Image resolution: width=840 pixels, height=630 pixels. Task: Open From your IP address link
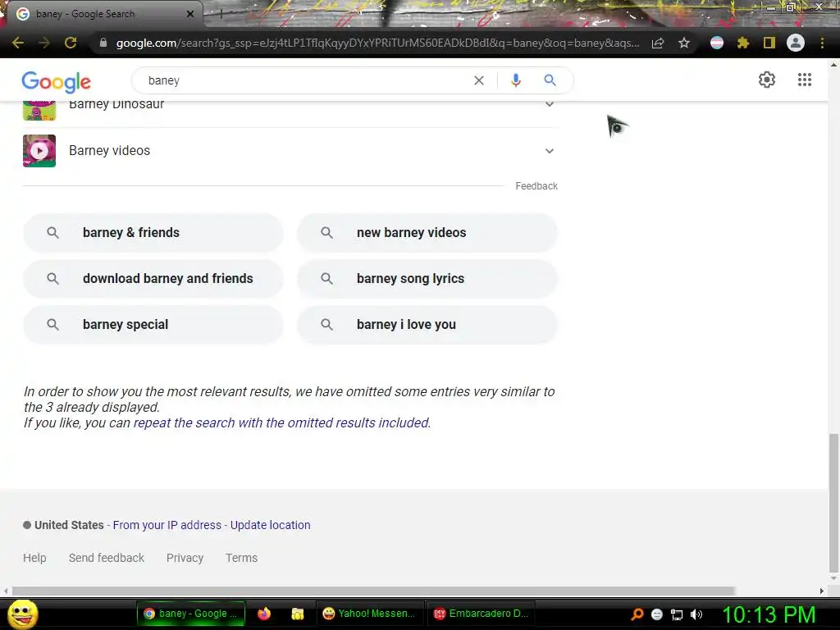coord(167,525)
